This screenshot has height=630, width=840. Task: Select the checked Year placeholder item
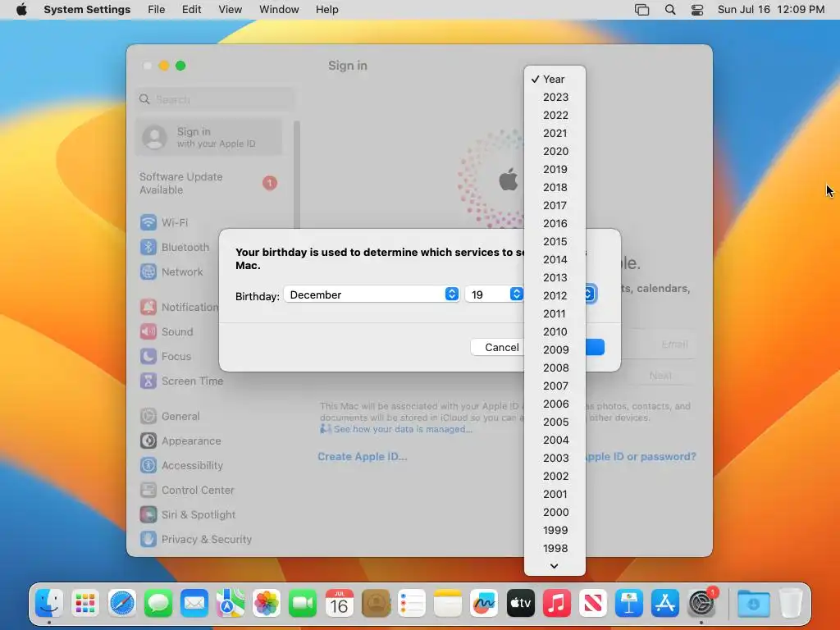(x=555, y=80)
